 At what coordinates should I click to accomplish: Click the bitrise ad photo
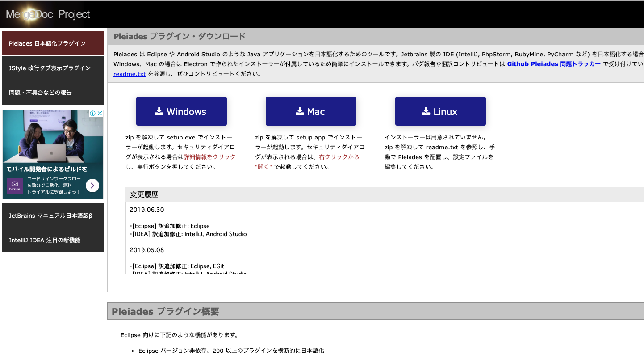53,136
